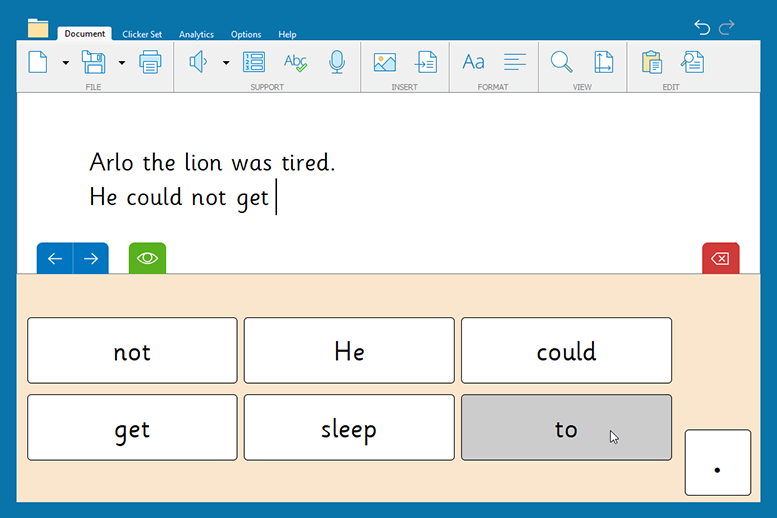Click the red delete word button
The width and height of the screenshot is (777, 518).
coord(720,259)
